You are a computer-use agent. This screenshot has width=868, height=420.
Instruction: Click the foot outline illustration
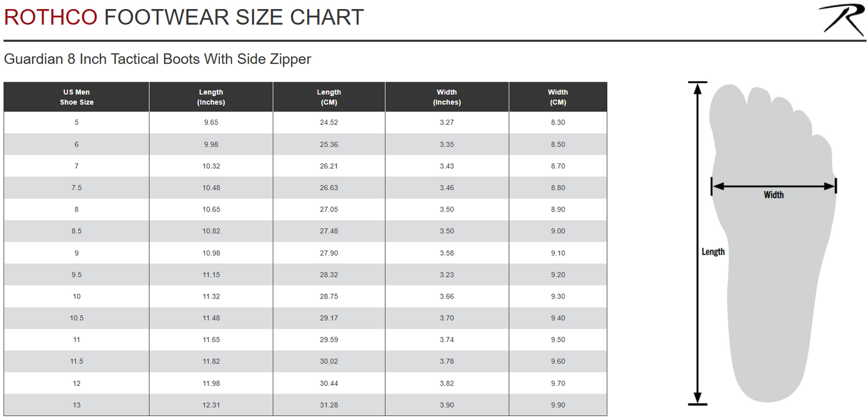772,243
